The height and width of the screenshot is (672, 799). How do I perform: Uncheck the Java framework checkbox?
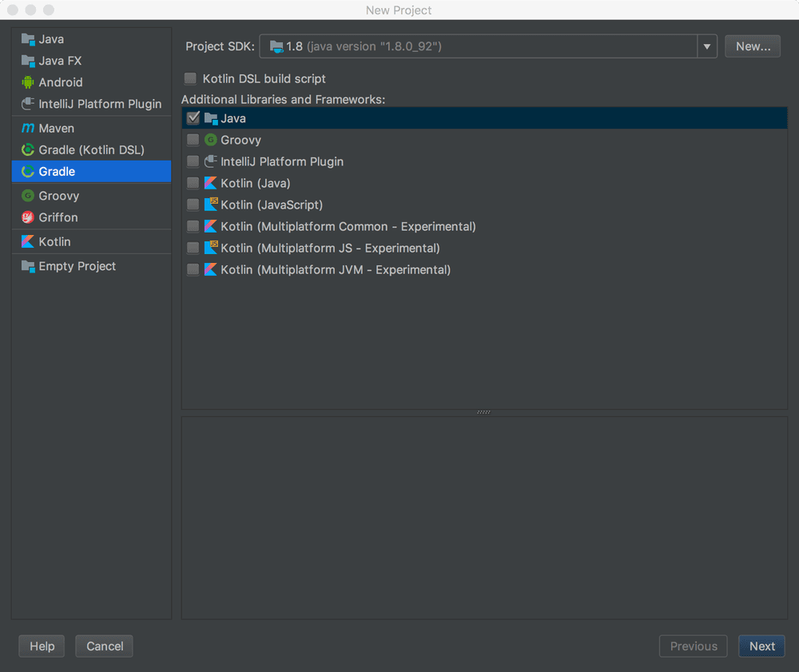[x=193, y=117]
